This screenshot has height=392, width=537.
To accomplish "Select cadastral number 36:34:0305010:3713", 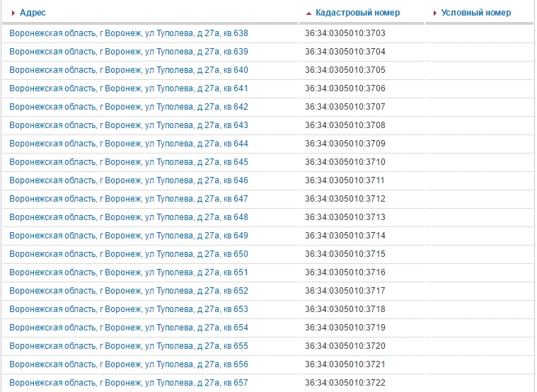I will (x=345, y=217).
